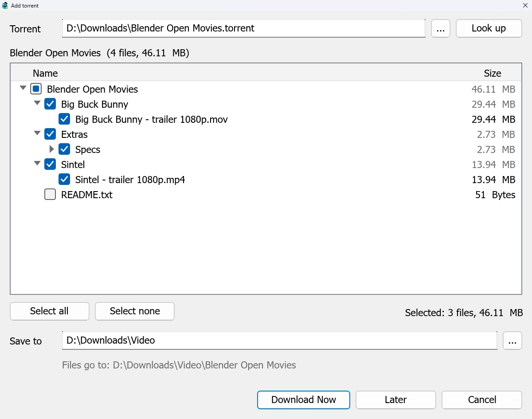Image resolution: width=532 pixels, height=419 pixels.
Task: Select the Specs folder row
Action: point(266,149)
